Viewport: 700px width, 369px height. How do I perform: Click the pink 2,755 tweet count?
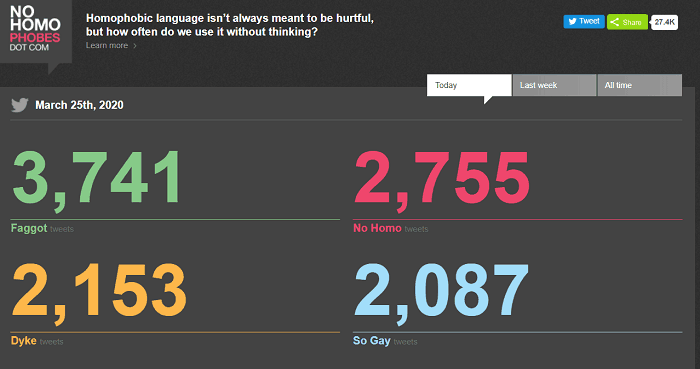click(x=442, y=179)
